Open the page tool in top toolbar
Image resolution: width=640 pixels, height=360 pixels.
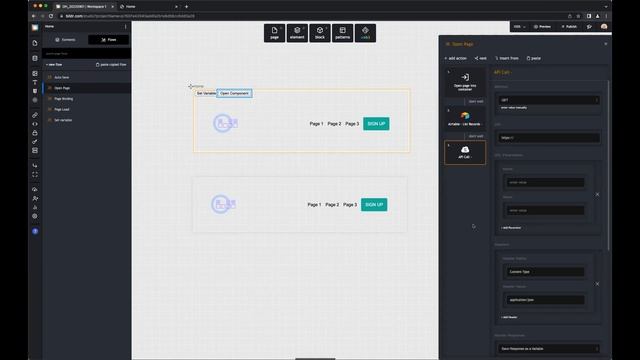[274, 33]
